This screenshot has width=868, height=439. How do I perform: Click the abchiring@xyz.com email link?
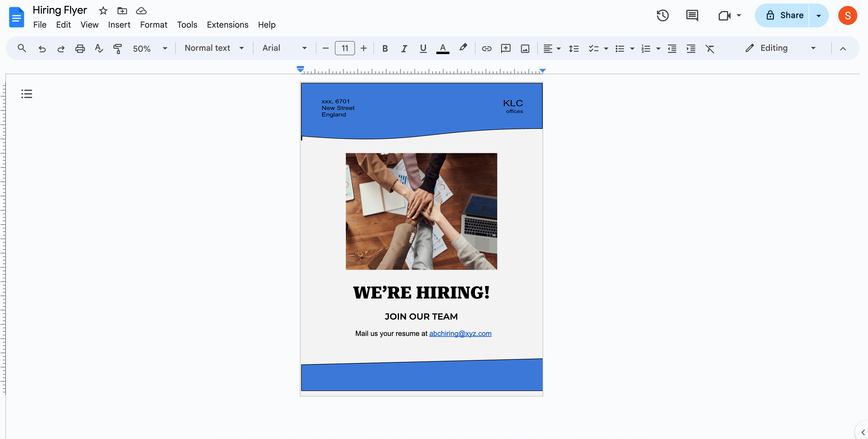[x=460, y=334]
